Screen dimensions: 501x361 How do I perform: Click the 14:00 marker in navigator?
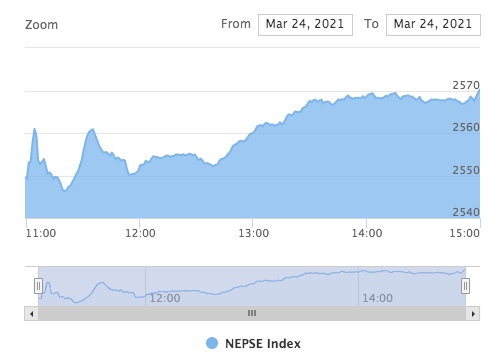pyautogui.click(x=378, y=298)
